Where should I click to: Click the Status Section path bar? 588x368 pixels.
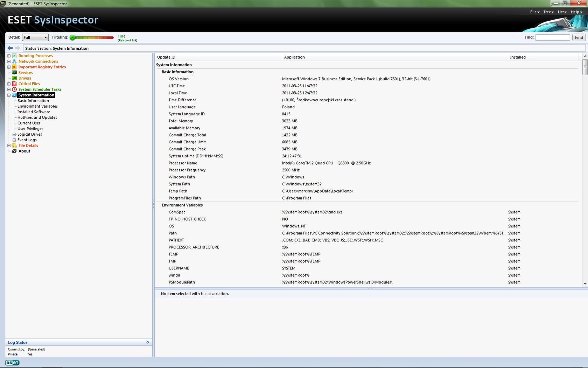coord(304,48)
